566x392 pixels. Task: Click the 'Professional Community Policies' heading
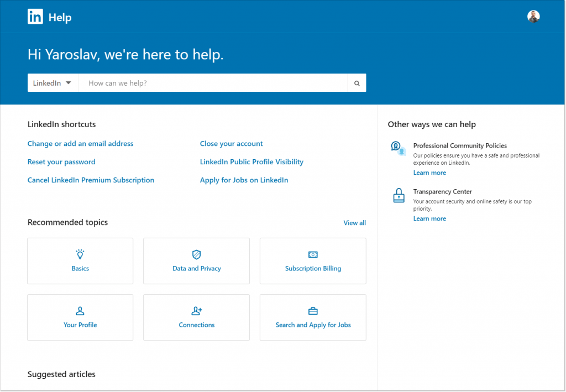(x=460, y=145)
